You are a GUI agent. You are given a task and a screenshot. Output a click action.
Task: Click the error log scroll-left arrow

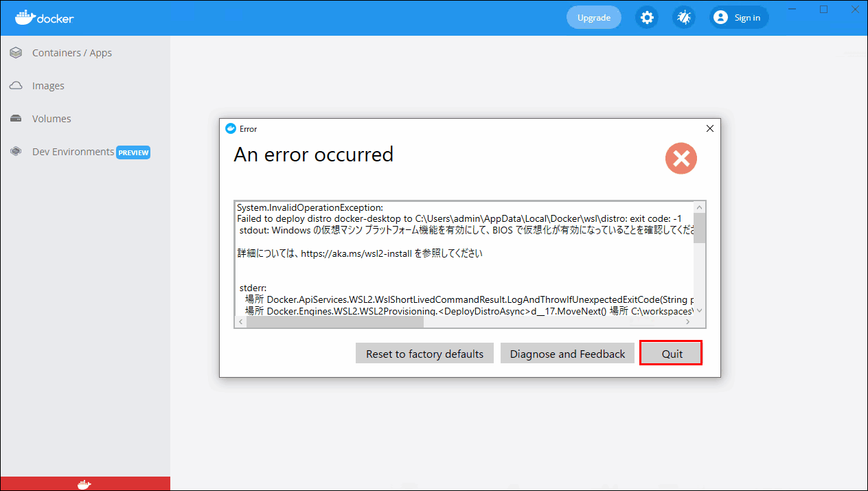pos(241,322)
